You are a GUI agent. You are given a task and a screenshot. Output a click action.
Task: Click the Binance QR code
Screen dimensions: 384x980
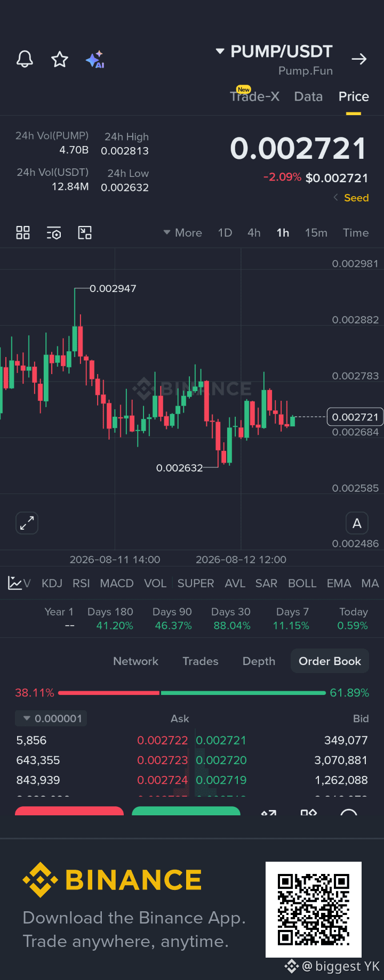[314, 910]
